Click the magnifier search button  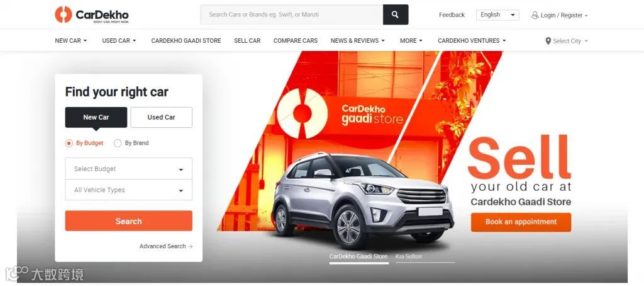click(396, 14)
